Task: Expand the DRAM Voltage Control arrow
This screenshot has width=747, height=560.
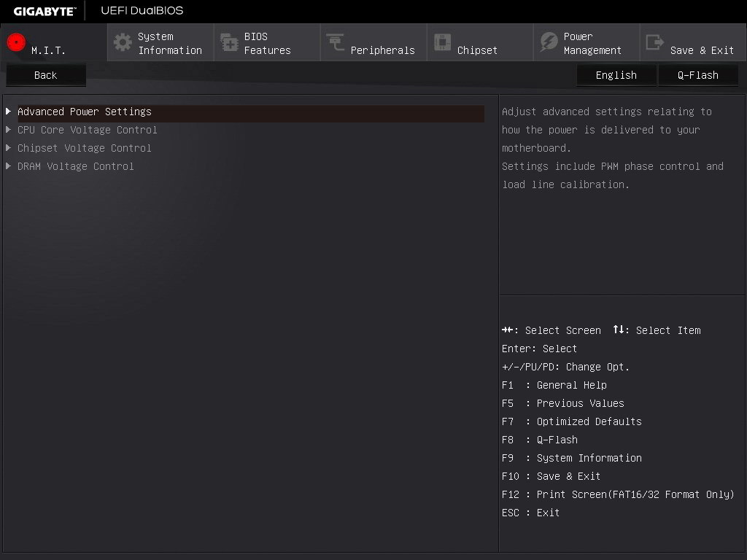Action: pos(9,166)
